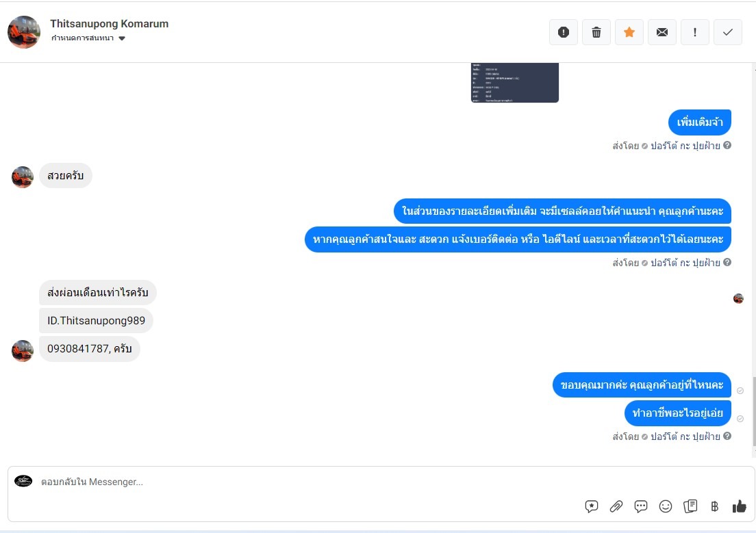Screen dimensions: 756x533
Task: Open the speech bubble with dots icon
Action: [641, 506]
